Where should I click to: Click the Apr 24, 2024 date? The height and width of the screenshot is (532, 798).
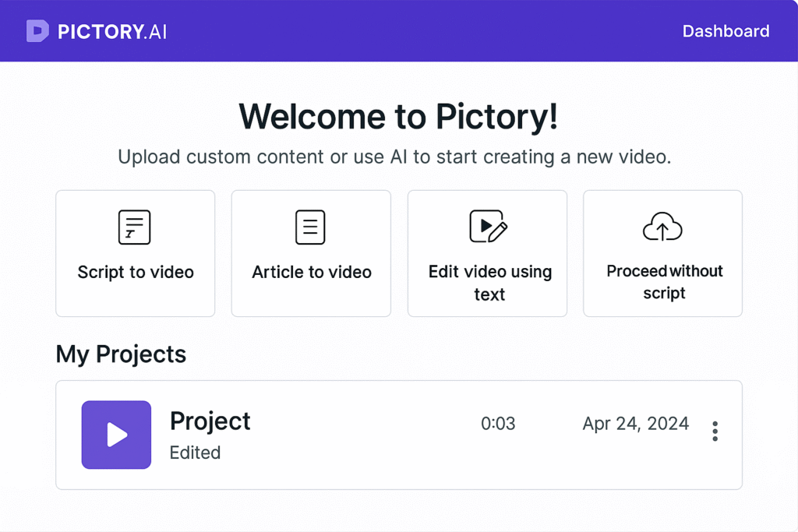pyautogui.click(x=636, y=423)
